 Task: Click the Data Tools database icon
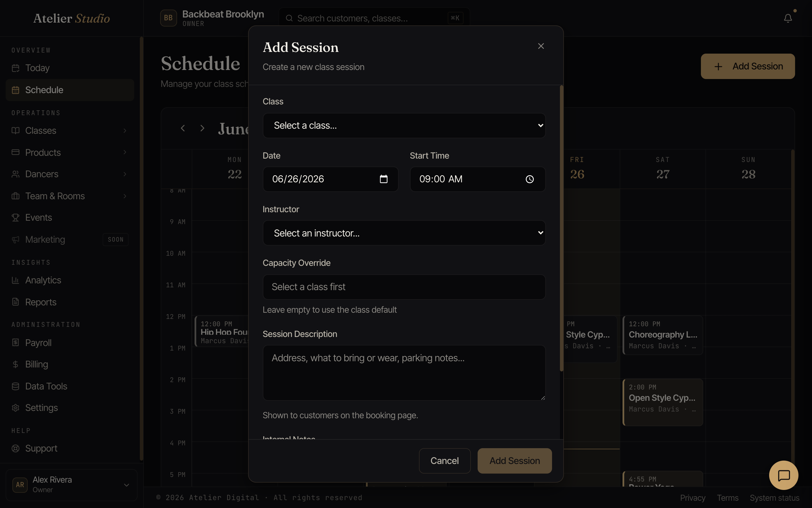(16, 386)
